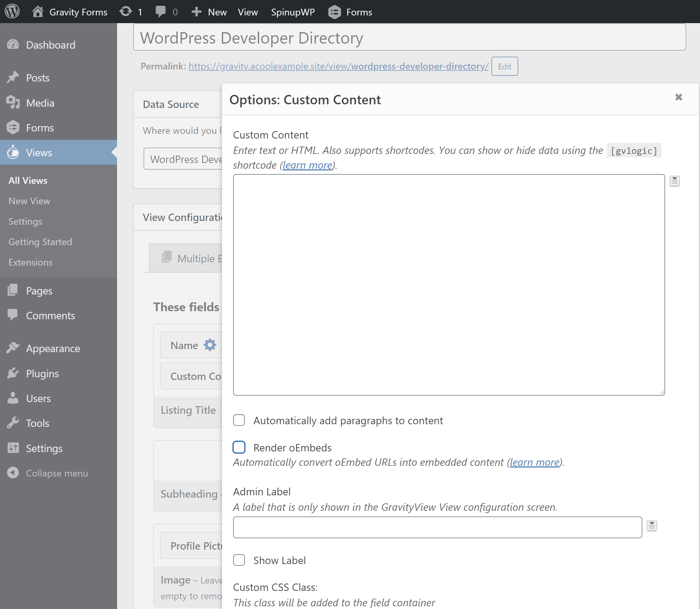Screen dimensions: 700x609
Task: Go to Dashboard in sidebar
Action: click(x=58, y=45)
